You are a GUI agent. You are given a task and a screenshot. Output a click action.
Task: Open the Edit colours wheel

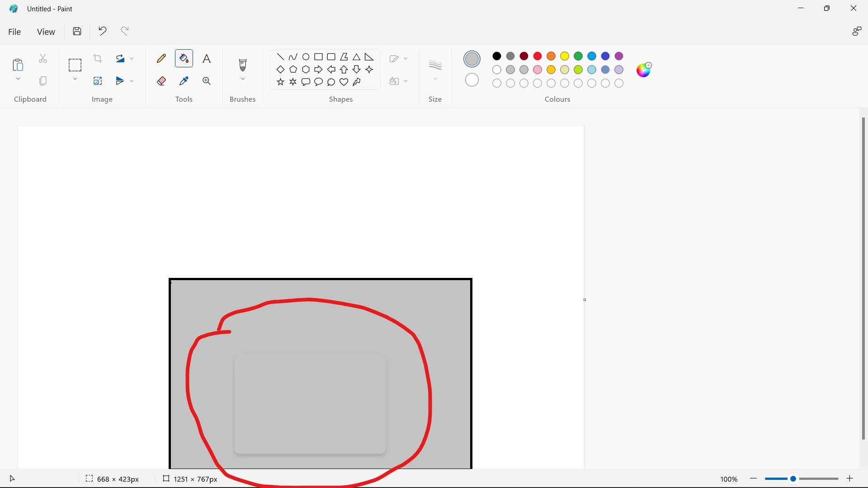coord(644,70)
